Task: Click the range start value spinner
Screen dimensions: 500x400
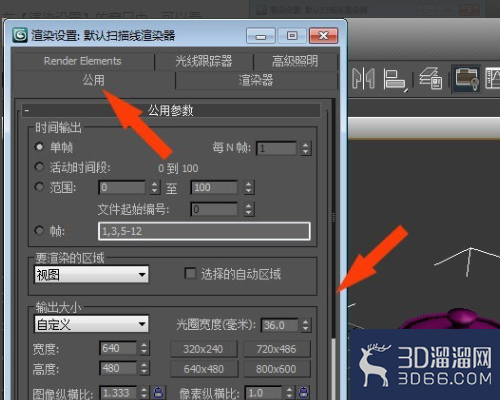Action: click(154, 187)
